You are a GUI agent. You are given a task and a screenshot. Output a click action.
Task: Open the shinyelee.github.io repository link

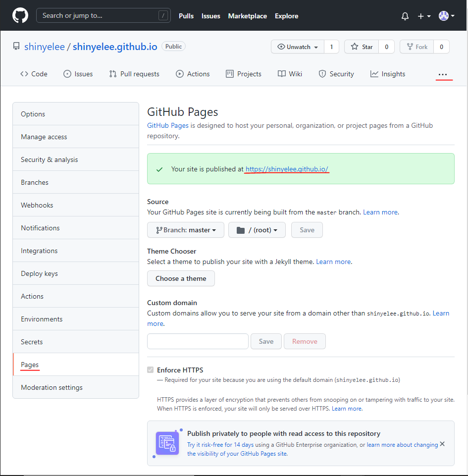115,47
